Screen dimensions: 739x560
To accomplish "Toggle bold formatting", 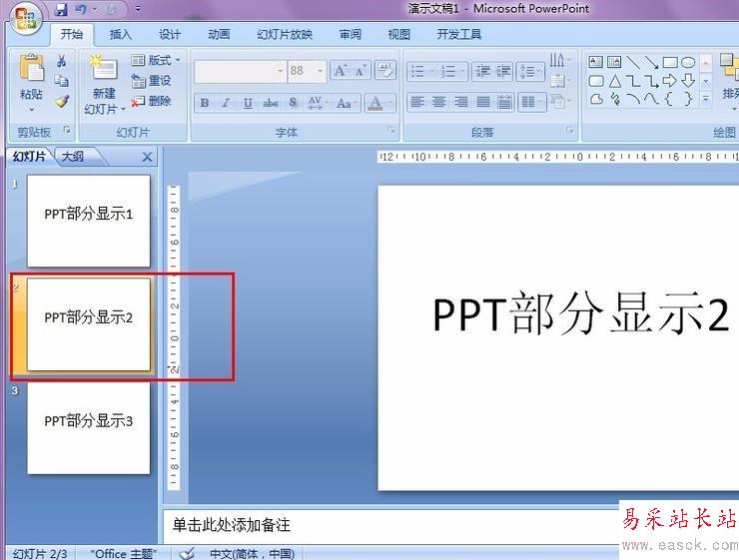I will click(205, 103).
